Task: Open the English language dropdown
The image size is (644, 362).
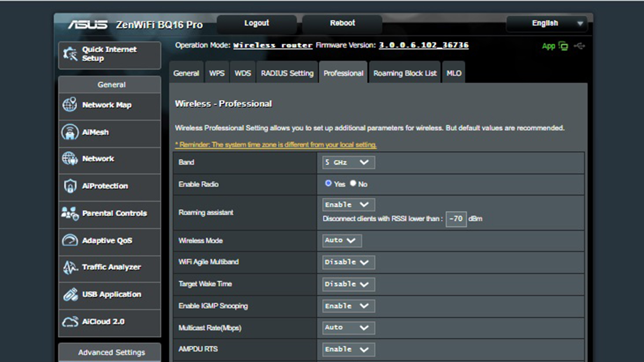Action: (547, 24)
